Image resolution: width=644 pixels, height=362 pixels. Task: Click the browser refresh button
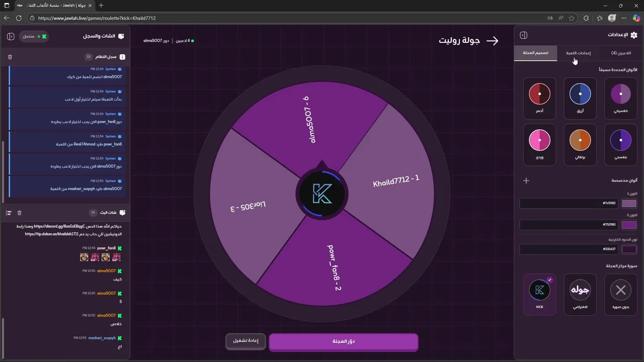19,18
